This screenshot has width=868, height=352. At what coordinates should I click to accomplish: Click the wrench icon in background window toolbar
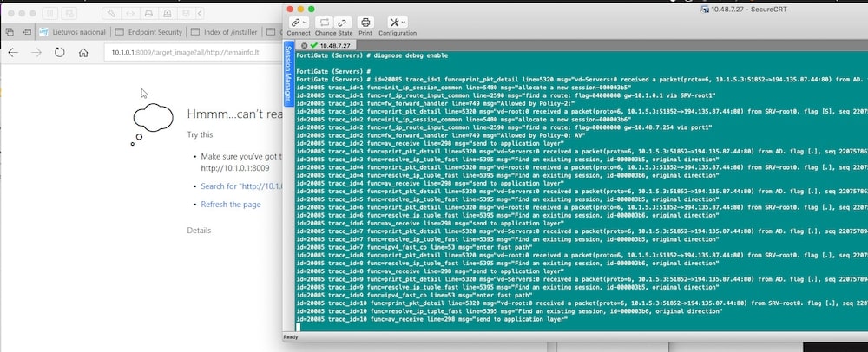[x=111, y=13]
